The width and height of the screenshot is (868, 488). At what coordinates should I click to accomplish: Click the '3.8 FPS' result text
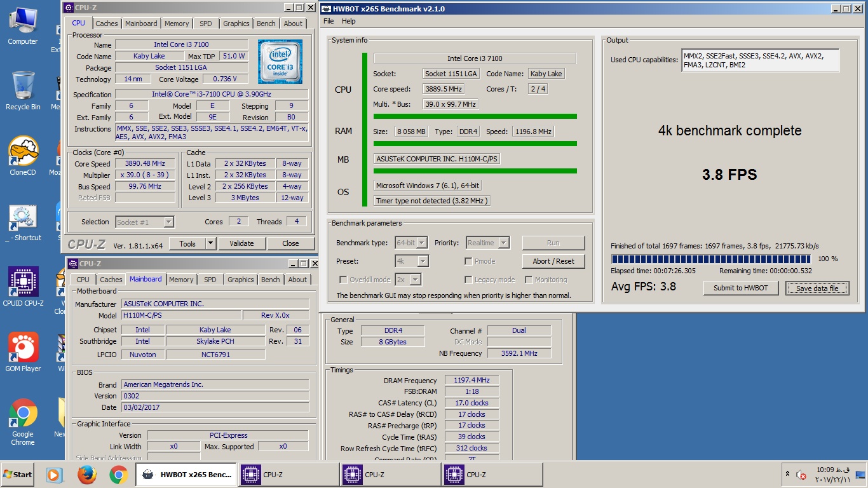729,175
